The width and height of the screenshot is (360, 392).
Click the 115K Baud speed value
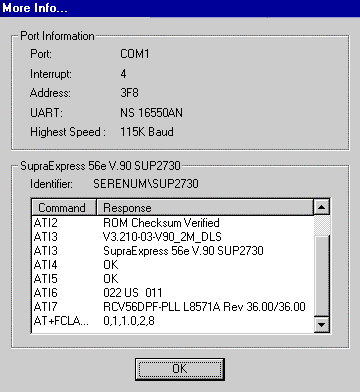click(x=147, y=132)
